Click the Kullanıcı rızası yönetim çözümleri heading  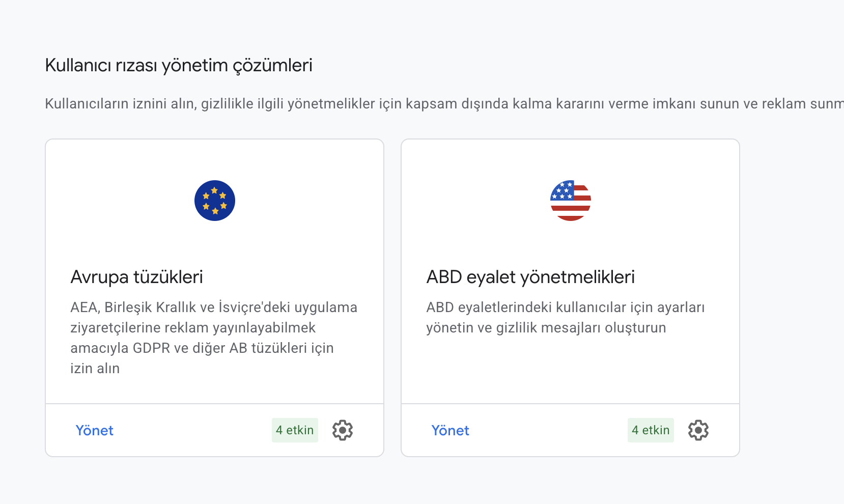tap(179, 66)
